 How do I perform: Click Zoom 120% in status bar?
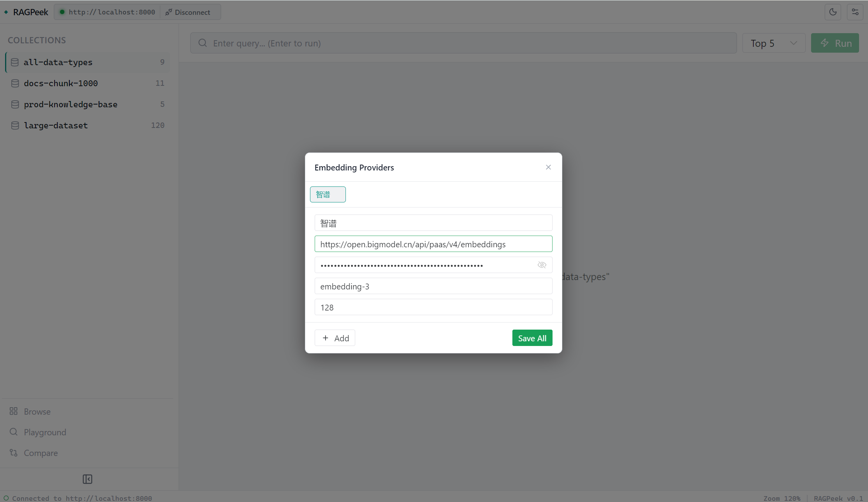point(782,498)
